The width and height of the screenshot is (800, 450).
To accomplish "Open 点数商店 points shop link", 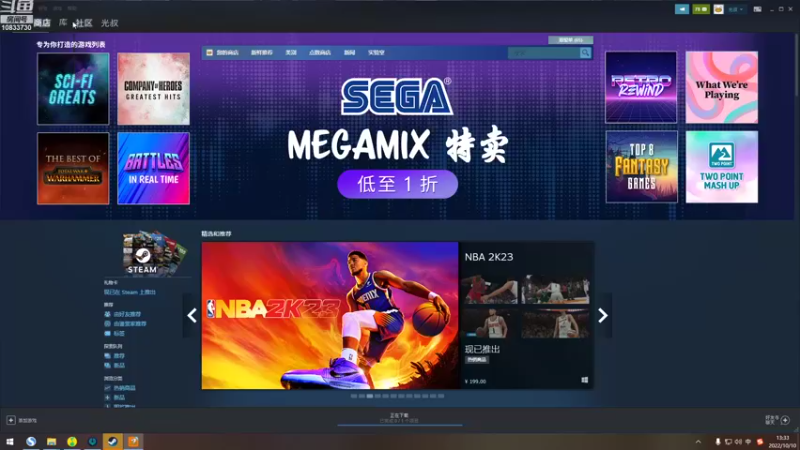I will point(320,53).
